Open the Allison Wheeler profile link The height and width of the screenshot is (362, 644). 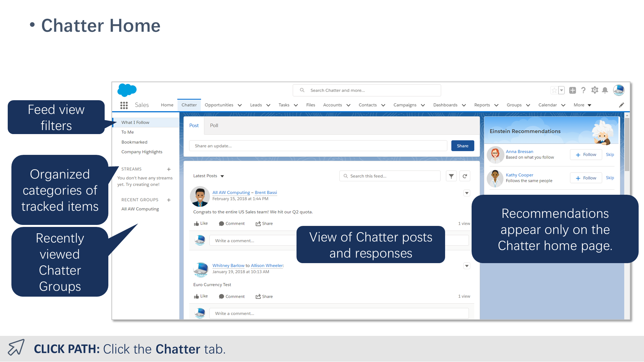pyautogui.click(x=267, y=265)
